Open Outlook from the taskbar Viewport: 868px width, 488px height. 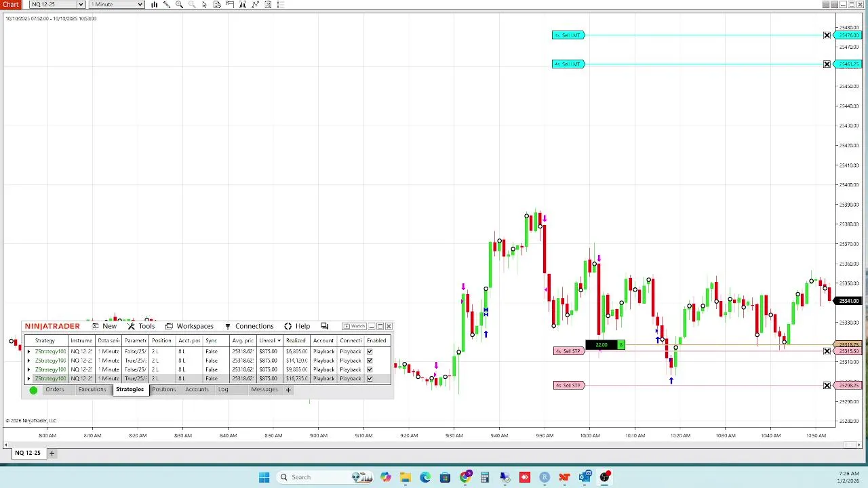tap(585, 477)
